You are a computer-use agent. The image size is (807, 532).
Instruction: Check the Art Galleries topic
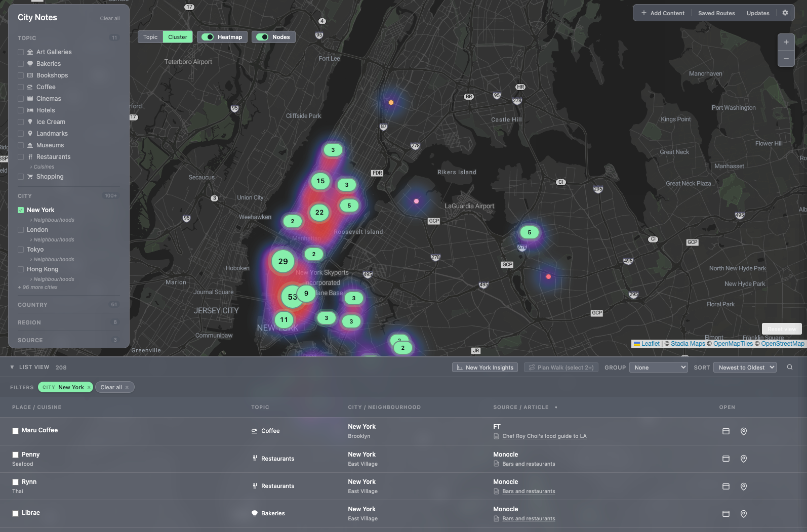point(21,52)
